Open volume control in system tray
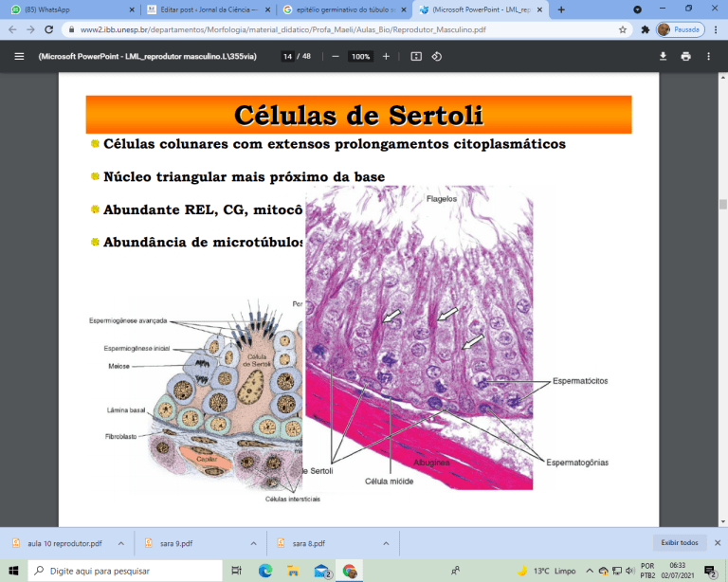This screenshot has height=582, width=728. tap(629, 571)
